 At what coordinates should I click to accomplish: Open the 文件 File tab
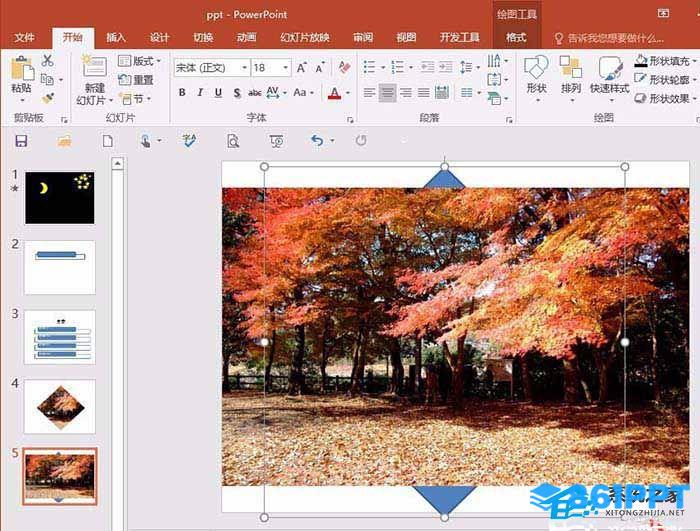pyautogui.click(x=24, y=38)
